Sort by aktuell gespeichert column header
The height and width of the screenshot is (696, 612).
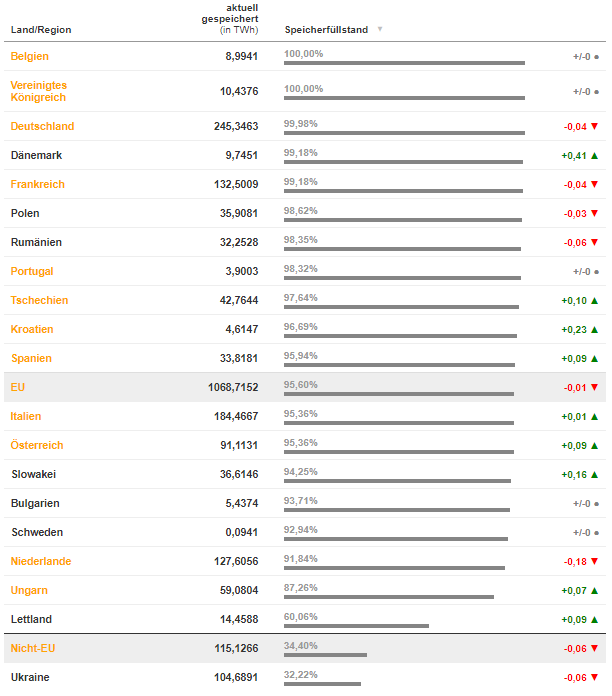pyautogui.click(x=230, y=19)
